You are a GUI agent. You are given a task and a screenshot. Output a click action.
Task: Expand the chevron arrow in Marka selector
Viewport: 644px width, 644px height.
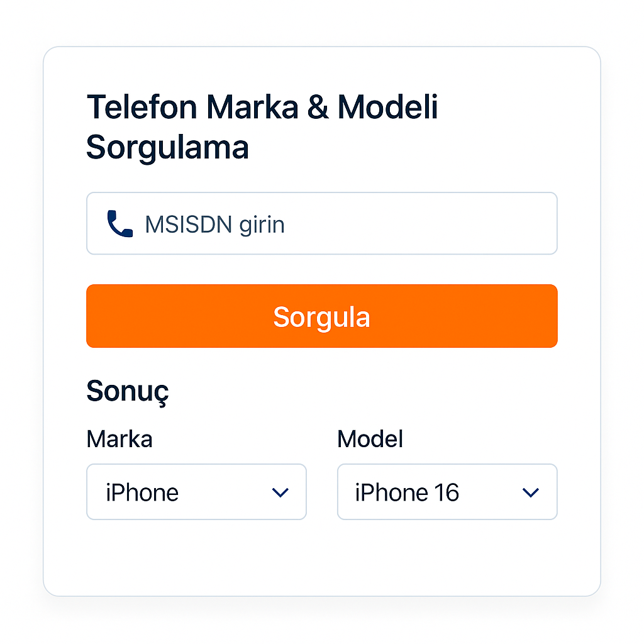tap(280, 492)
